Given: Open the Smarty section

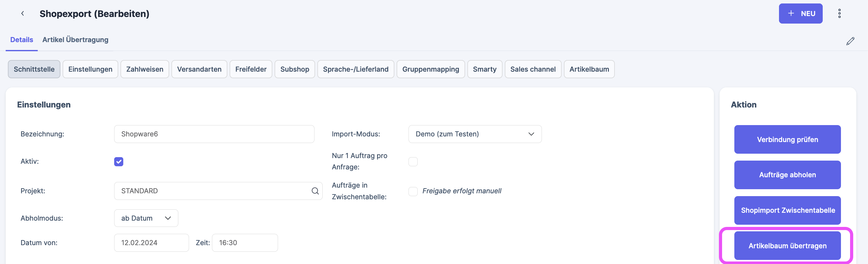Looking at the screenshot, I should [x=484, y=69].
